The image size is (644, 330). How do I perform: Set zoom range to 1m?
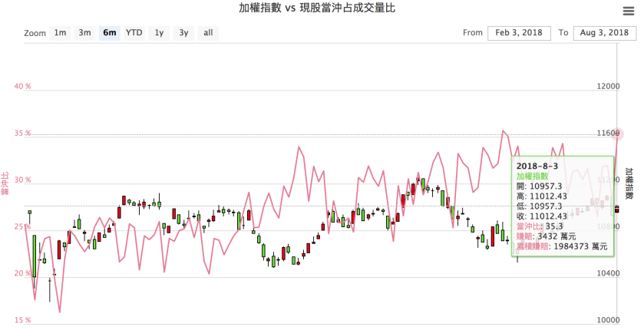(x=60, y=33)
